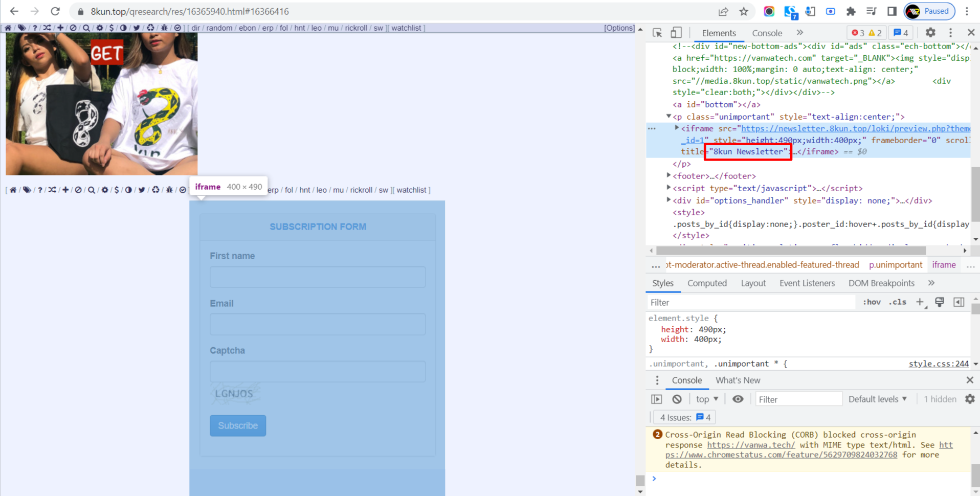
Task: Click the Email input field
Action: (x=318, y=324)
